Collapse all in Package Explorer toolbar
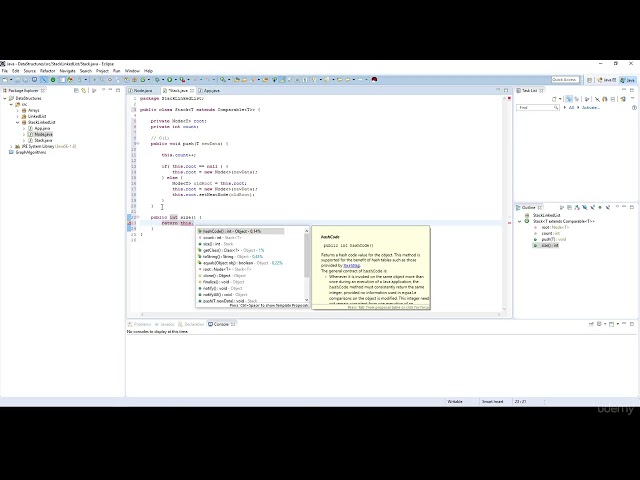This screenshot has height=480, width=640. click(76, 91)
